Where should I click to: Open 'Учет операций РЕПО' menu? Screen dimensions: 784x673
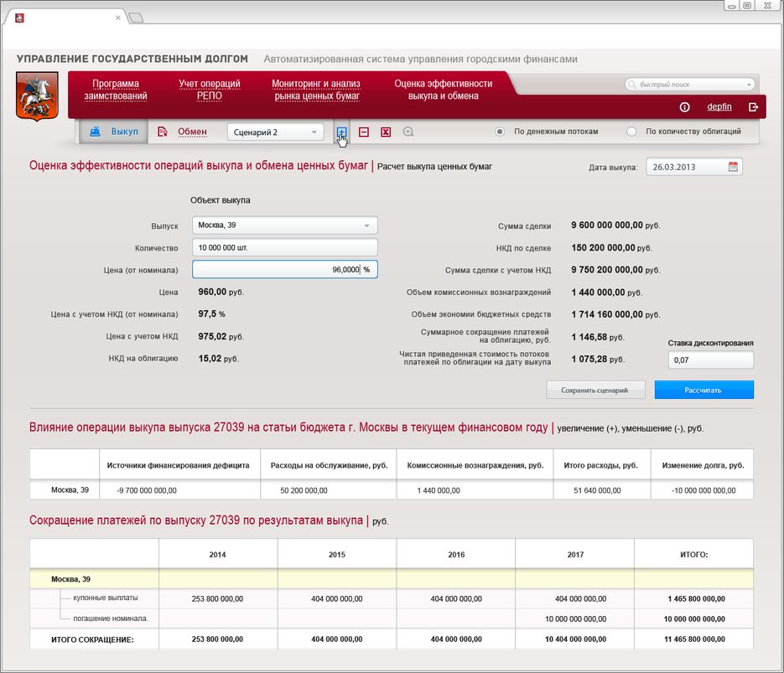tap(210, 90)
